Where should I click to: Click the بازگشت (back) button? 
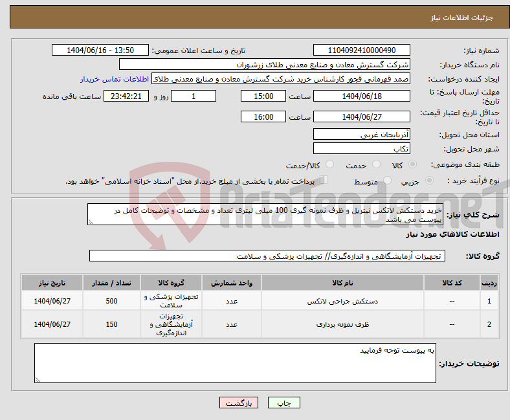239,403
